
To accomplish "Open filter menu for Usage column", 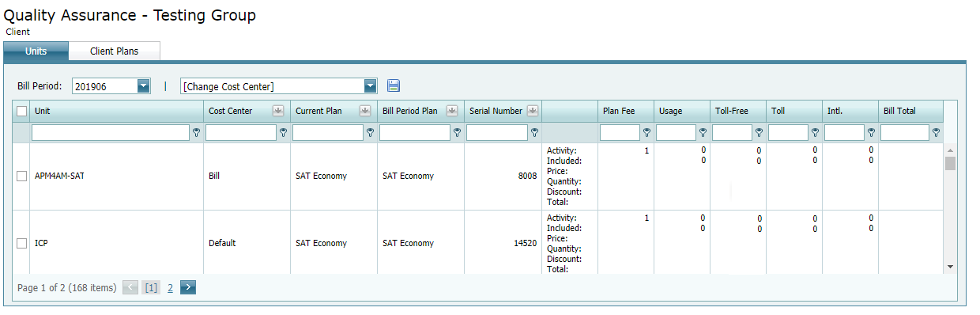I will [703, 133].
